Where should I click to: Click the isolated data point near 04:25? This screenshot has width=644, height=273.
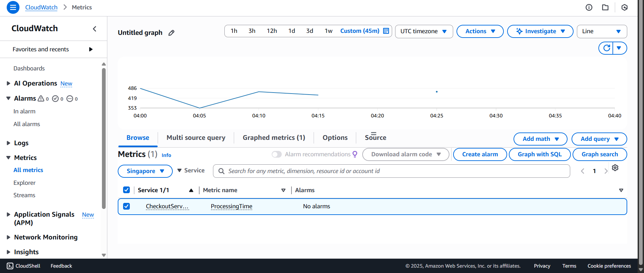(x=436, y=92)
